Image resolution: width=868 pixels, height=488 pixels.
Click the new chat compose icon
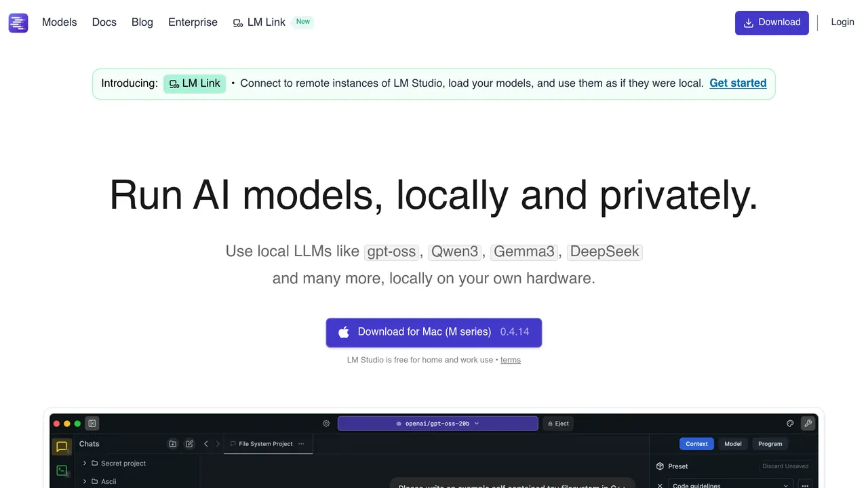[189, 444]
